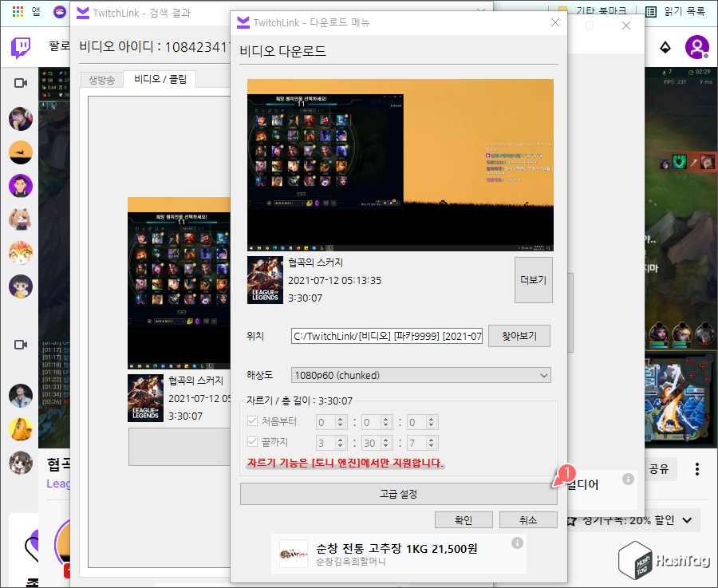
Task: Select the 비디오 / 클립 tab
Action: click(x=160, y=79)
